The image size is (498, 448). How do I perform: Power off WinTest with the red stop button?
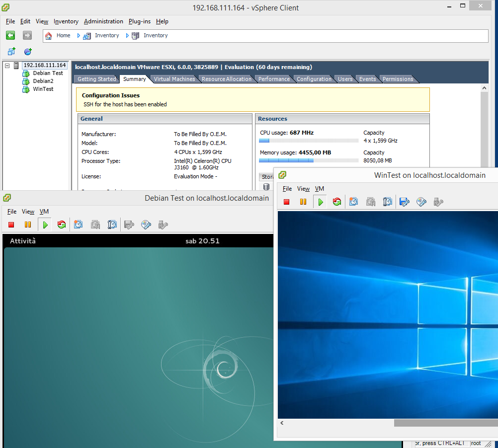[x=286, y=202]
